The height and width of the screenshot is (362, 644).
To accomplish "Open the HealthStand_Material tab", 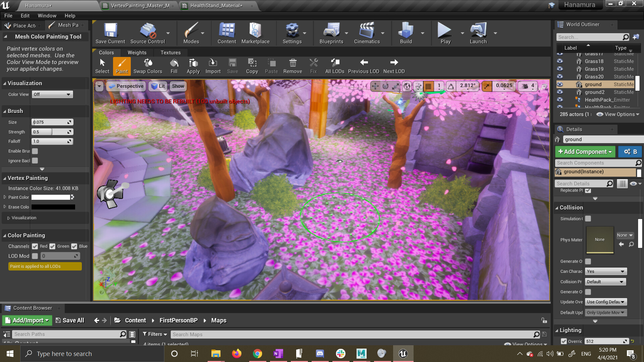I will [215, 6].
